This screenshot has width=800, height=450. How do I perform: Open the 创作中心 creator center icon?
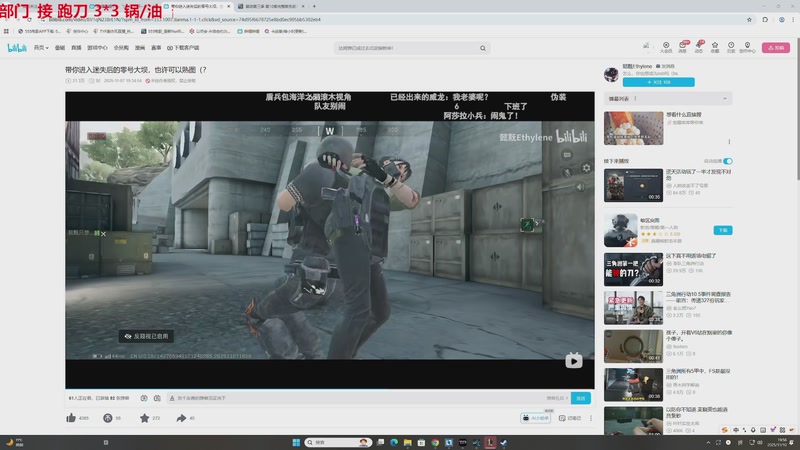pyautogui.click(x=747, y=47)
